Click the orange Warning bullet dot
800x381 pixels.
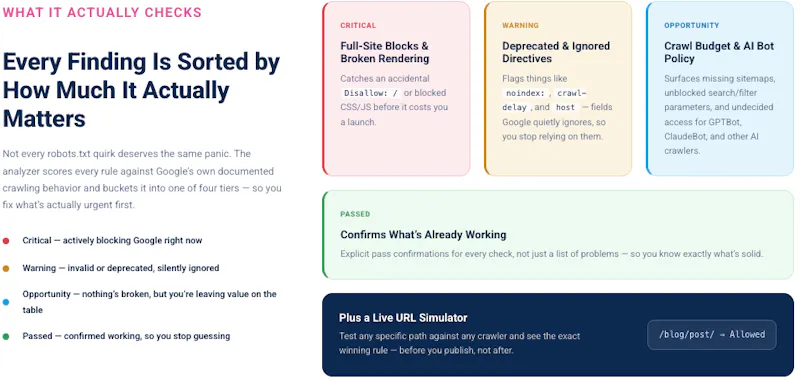(6, 268)
